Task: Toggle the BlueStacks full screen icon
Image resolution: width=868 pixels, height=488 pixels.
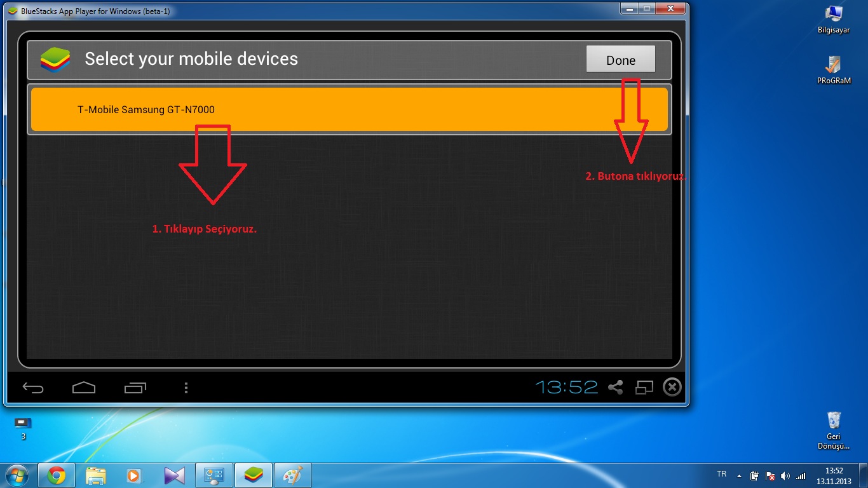Action: pos(644,387)
